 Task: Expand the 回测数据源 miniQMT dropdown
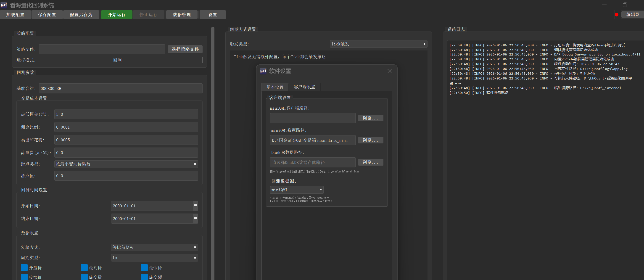pyautogui.click(x=296, y=190)
